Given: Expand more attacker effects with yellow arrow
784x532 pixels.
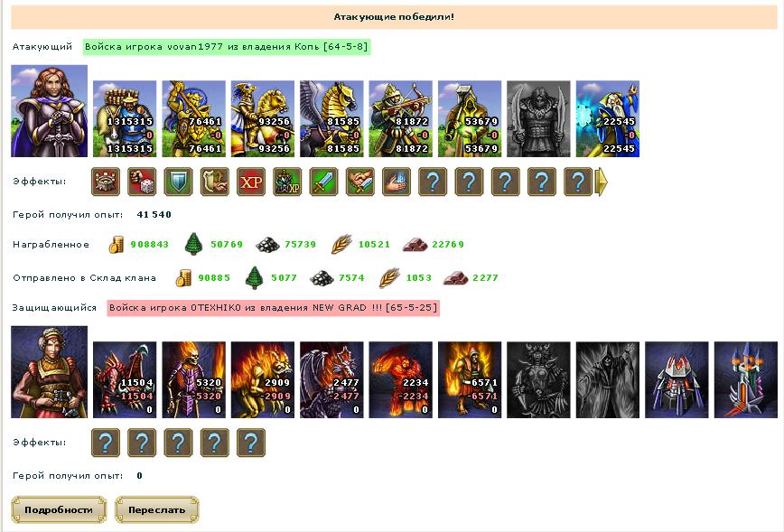Looking at the screenshot, I should pyautogui.click(x=601, y=182).
